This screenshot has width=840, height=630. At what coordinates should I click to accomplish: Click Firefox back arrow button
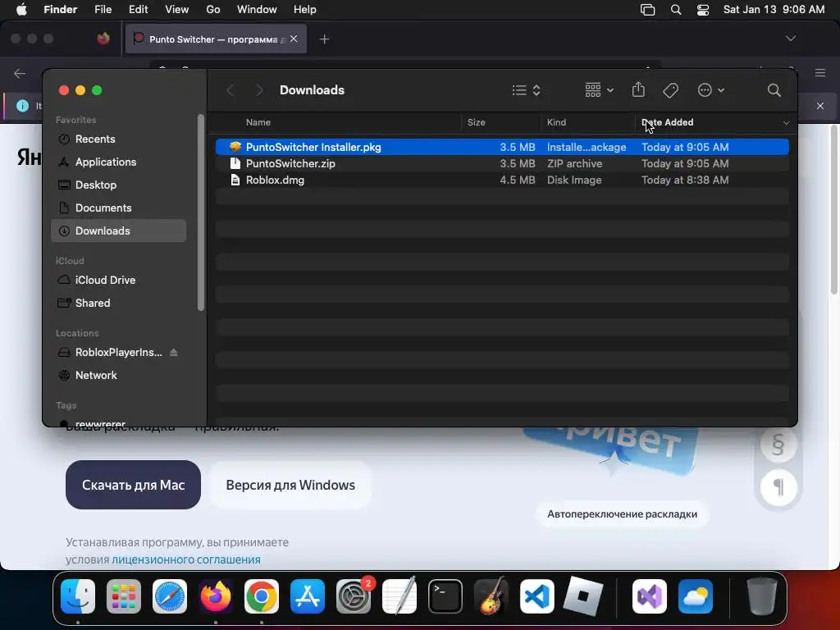pos(20,73)
